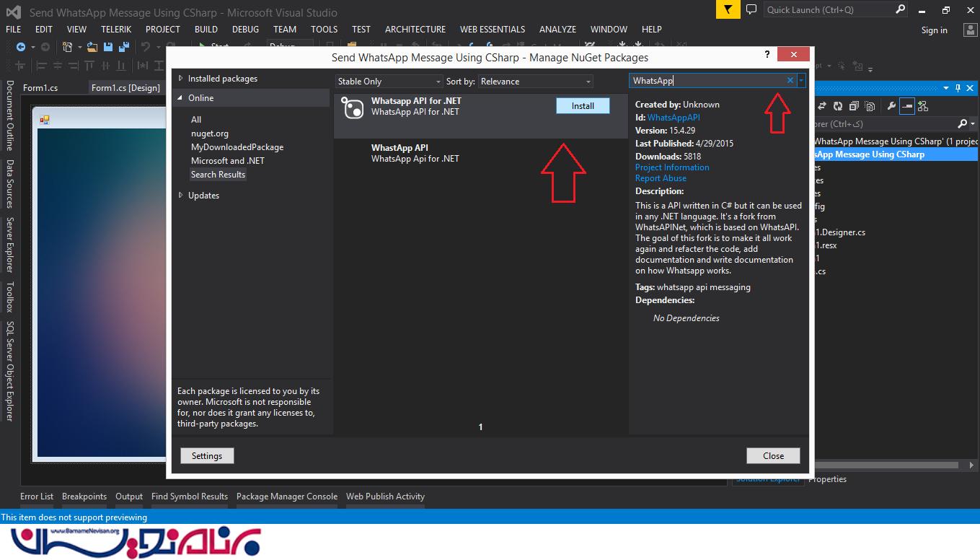Image resolution: width=980 pixels, height=560 pixels.
Task: Switch to the Form1.cs tab
Action: tap(40, 87)
